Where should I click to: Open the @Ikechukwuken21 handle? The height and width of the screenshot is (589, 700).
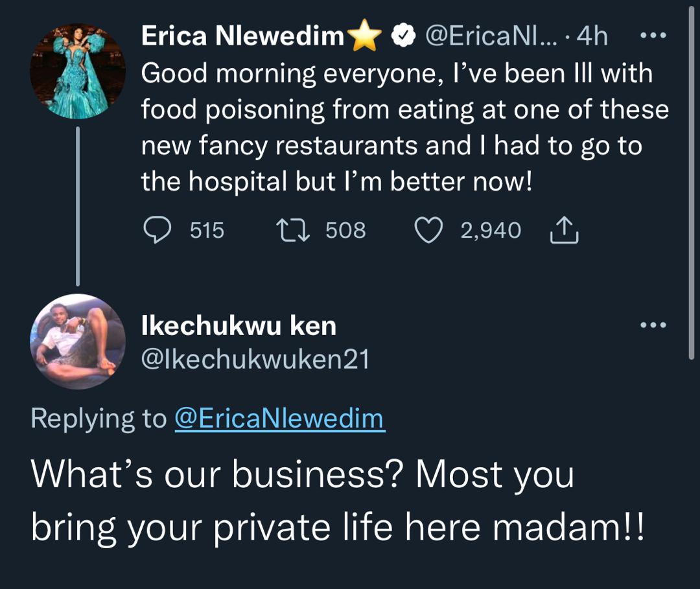pyautogui.click(x=255, y=359)
